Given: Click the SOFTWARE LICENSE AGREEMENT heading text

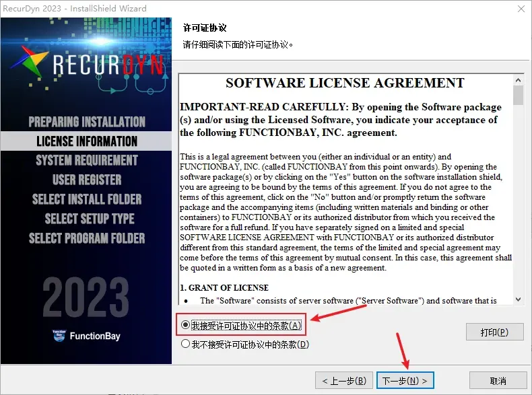Looking at the screenshot, I should pyautogui.click(x=345, y=83).
